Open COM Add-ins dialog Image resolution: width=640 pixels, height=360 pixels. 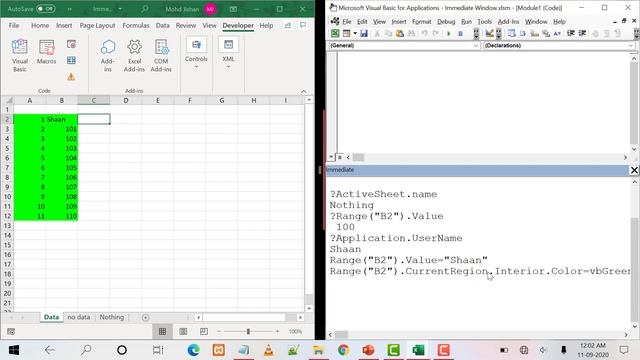pos(161,56)
